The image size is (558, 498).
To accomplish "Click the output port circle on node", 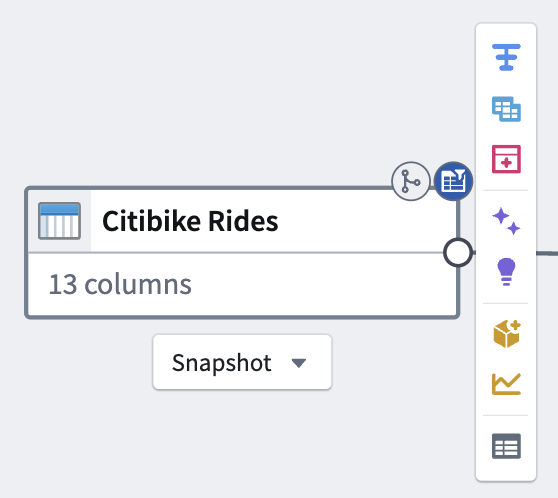I will (458, 252).
